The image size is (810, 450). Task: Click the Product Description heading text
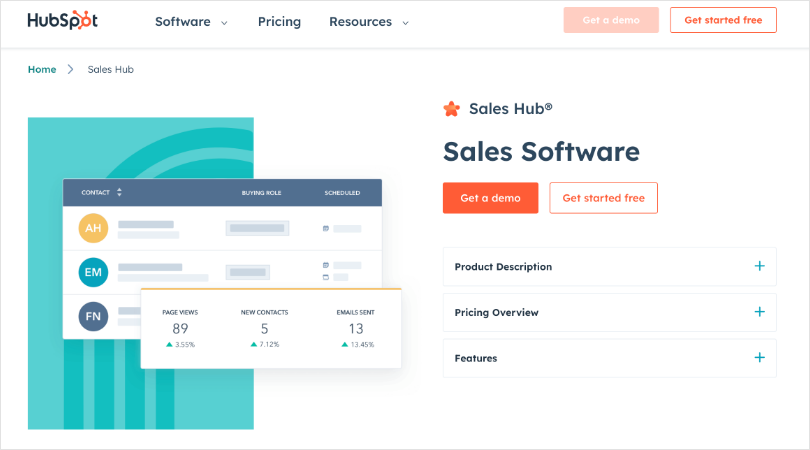point(503,267)
